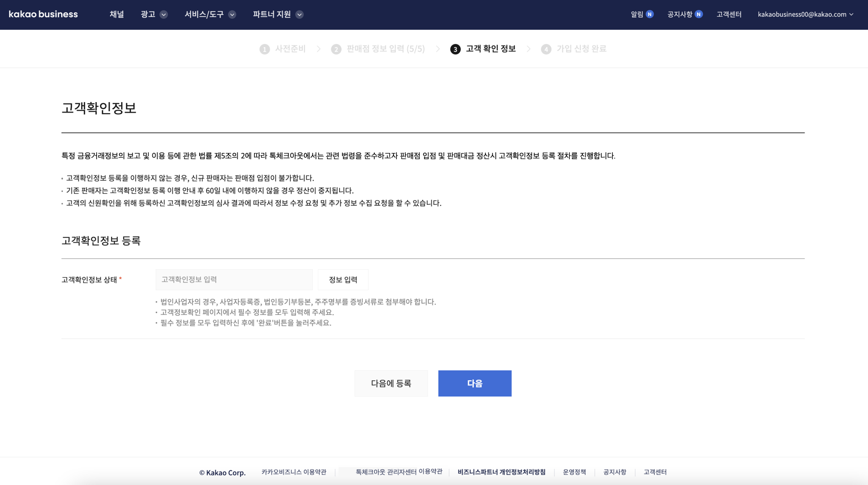Open the 운영정책 footer link

[574, 472]
